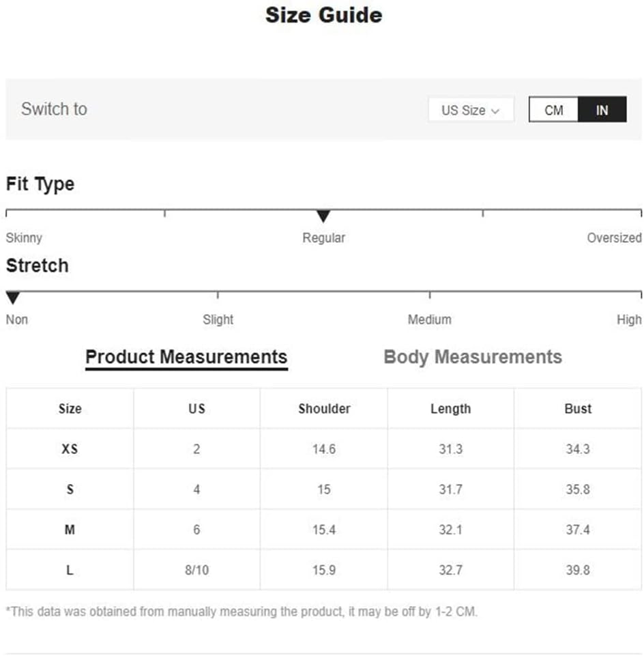Click the Size Guide heading
The image size is (644, 656).
[323, 15]
